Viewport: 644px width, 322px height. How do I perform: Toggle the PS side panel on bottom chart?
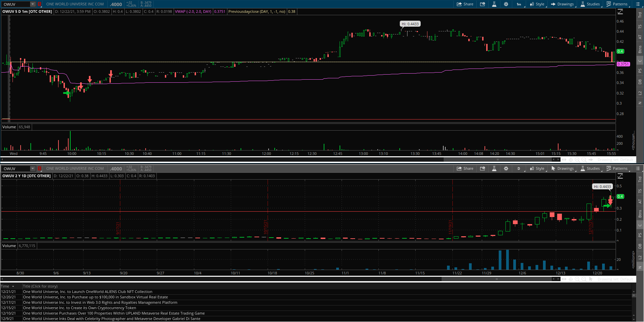(x=640, y=235)
